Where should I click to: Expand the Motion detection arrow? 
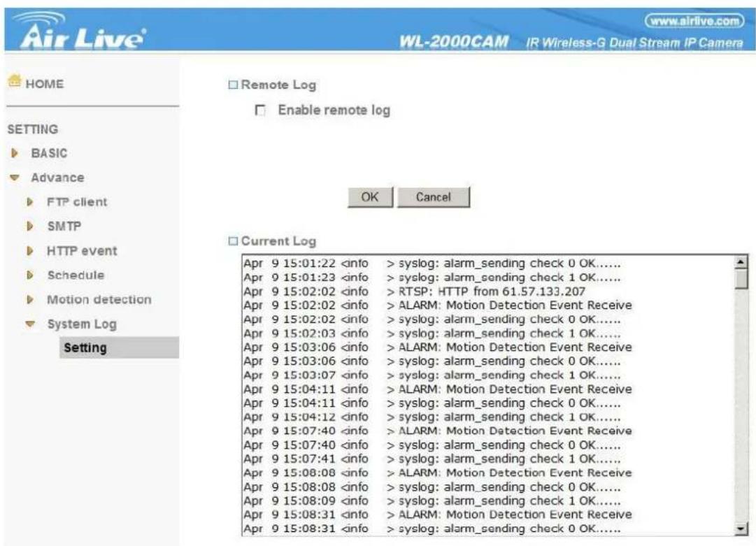(30, 300)
